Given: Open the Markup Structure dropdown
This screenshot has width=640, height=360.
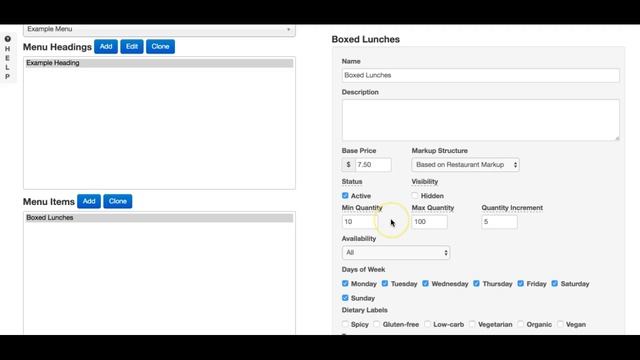Looking at the screenshot, I should [x=465, y=165].
